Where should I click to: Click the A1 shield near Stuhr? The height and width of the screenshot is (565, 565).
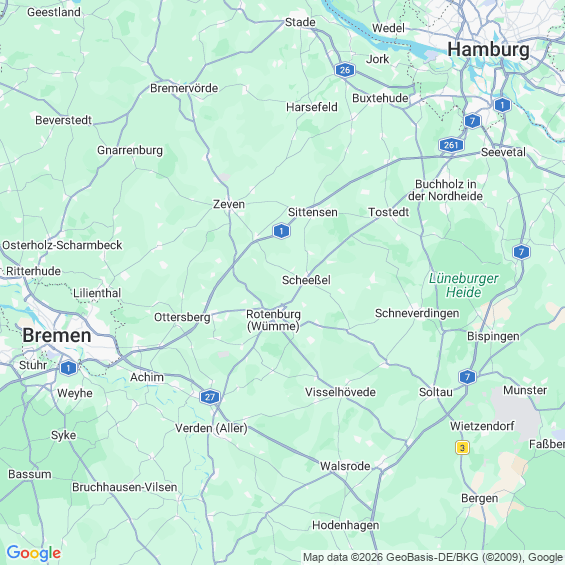(x=68, y=368)
